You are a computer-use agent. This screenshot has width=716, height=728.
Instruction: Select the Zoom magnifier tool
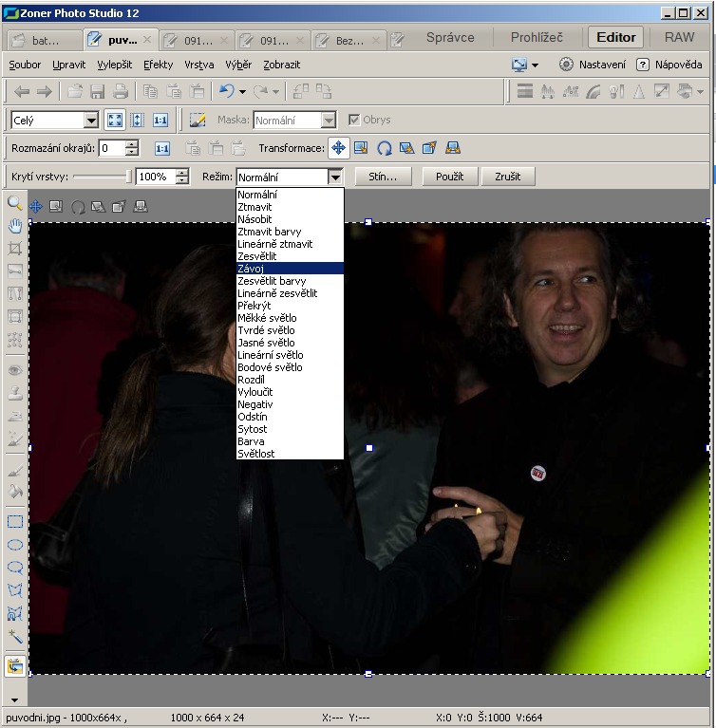pyautogui.click(x=14, y=203)
